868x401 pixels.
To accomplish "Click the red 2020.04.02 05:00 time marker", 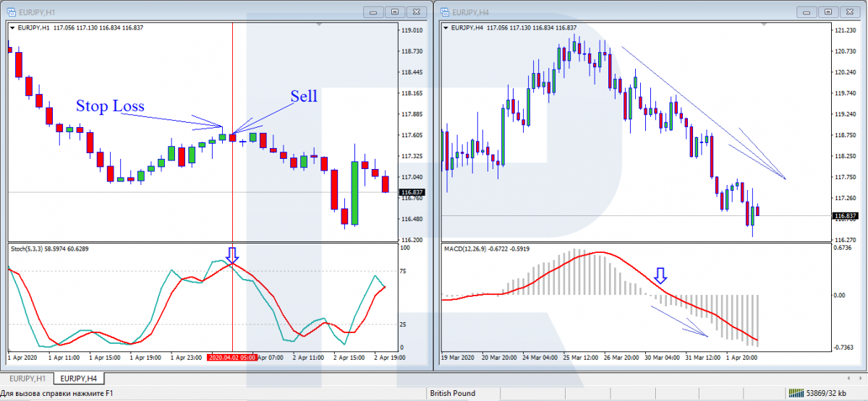I will click(x=231, y=357).
